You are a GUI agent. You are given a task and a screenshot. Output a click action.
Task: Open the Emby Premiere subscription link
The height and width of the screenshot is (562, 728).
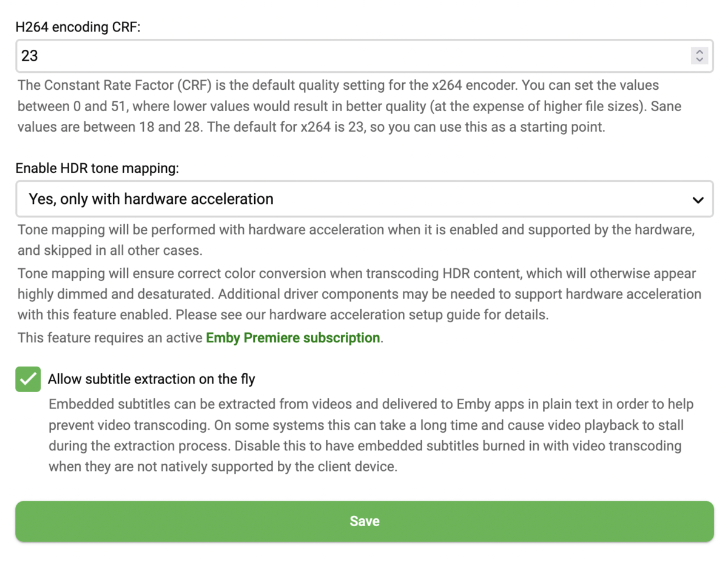point(293,337)
